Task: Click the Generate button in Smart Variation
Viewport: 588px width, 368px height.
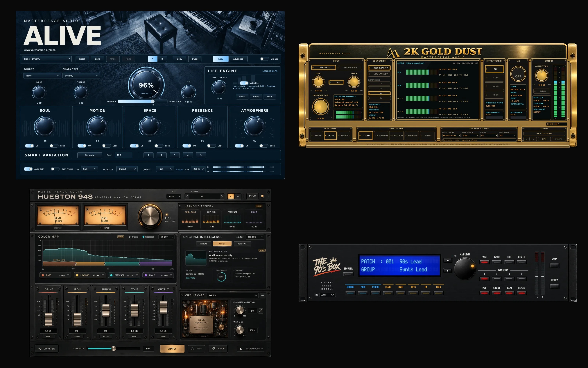Action: [x=90, y=155]
